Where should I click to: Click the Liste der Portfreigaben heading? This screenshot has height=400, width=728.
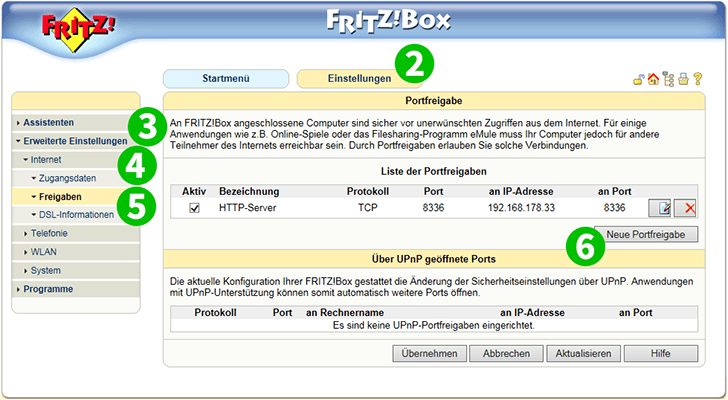coord(434,172)
